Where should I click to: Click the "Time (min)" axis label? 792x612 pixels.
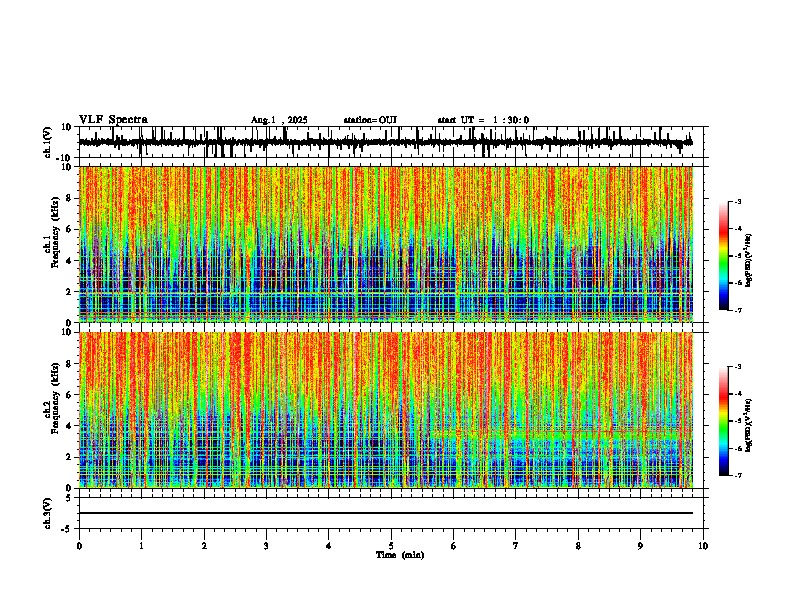(400, 555)
